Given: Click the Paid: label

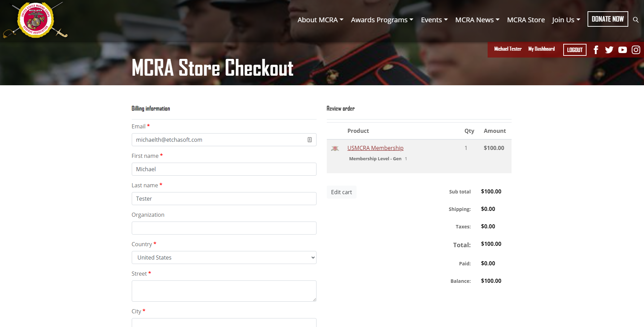Looking at the screenshot, I should pos(465,264).
